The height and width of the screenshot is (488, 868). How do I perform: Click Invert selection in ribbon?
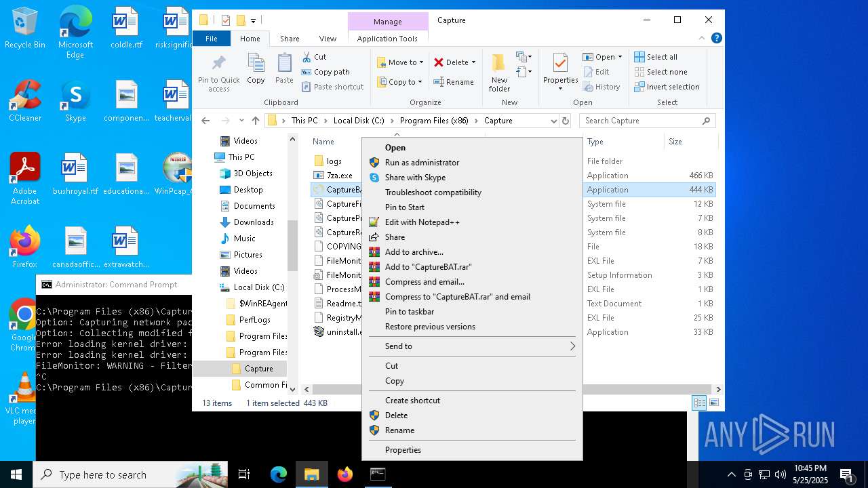(667, 87)
